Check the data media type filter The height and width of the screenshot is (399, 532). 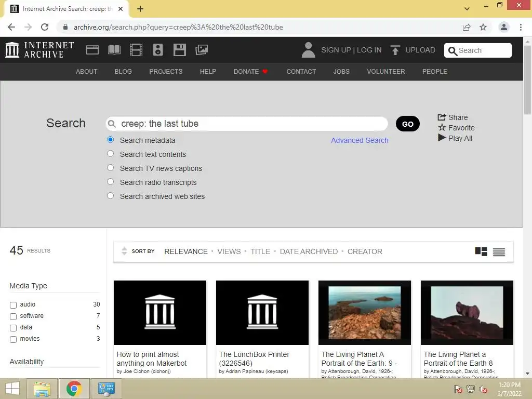[13, 328]
